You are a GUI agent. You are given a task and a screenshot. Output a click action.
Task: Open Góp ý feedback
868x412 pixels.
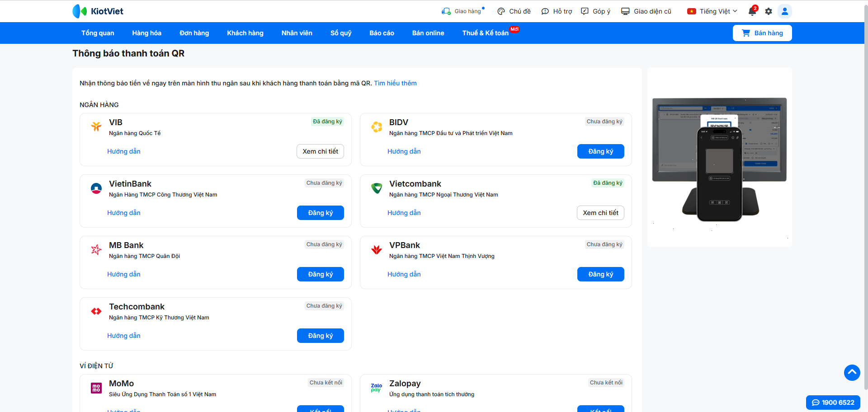(x=595, y=11)
